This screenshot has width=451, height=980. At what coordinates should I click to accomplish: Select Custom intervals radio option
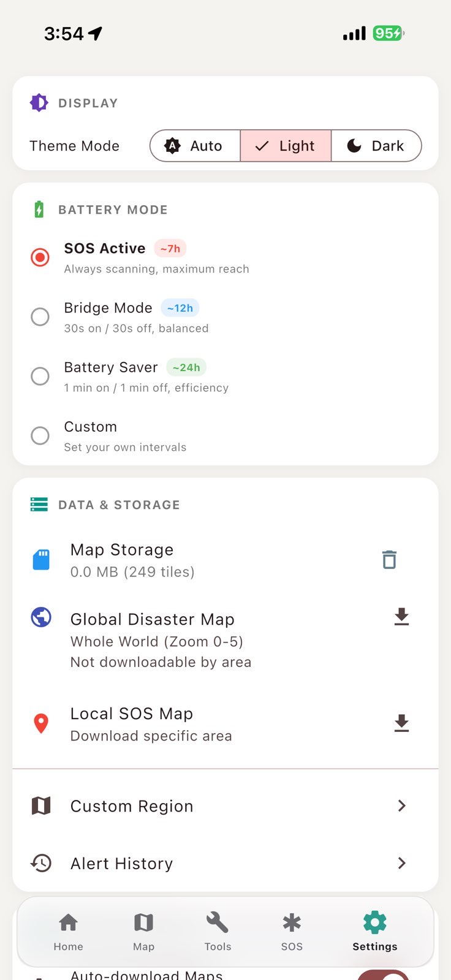pyautogui.click(x=40, y=435)
